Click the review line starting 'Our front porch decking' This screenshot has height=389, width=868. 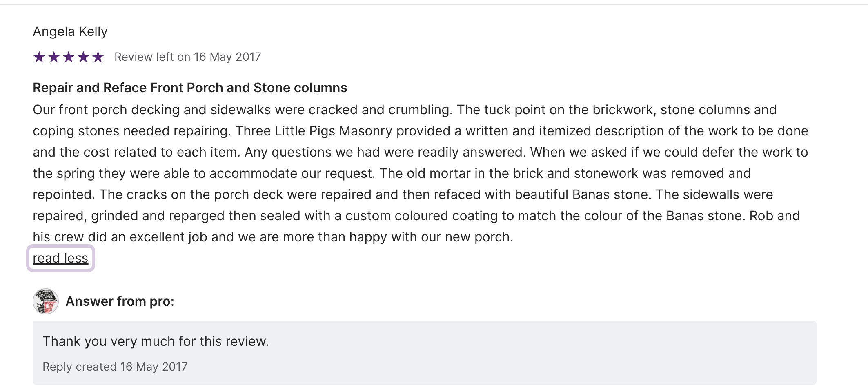[404, 110]
